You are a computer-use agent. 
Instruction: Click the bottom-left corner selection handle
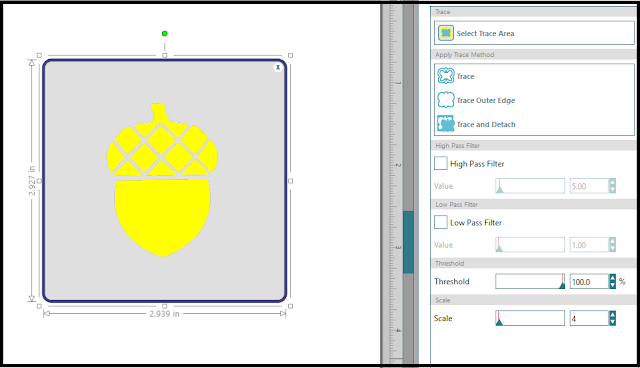point(39,306)
